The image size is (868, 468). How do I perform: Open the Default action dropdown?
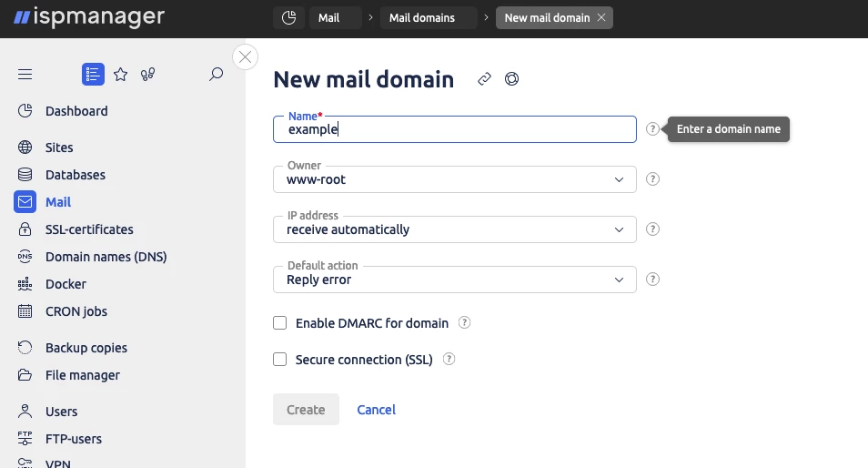tap(455, 280)
